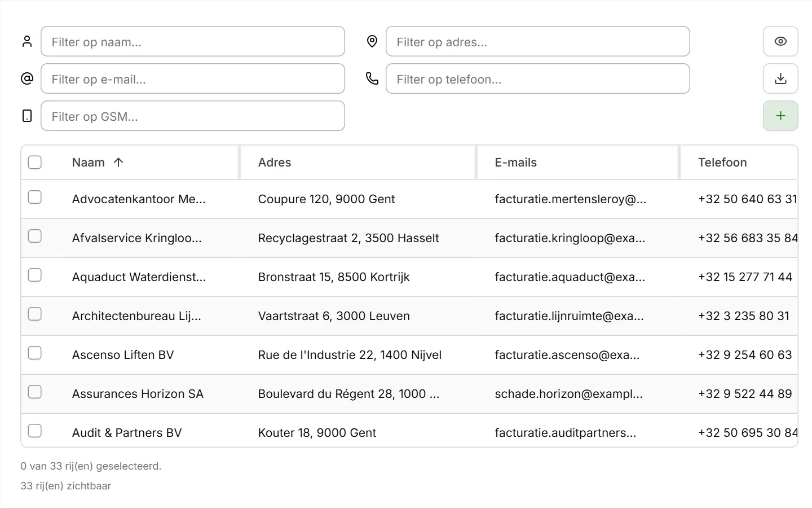Click the 'facturatie.ascenso@exa...' e-mail cell
This screenshot has height=508, width=812.
pos(567,355)
